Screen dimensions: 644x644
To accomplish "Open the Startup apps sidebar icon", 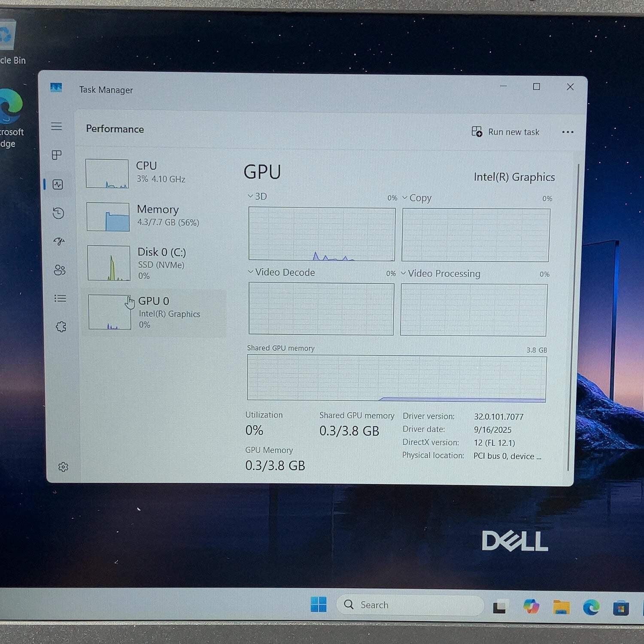I will [x=59, y=241].
